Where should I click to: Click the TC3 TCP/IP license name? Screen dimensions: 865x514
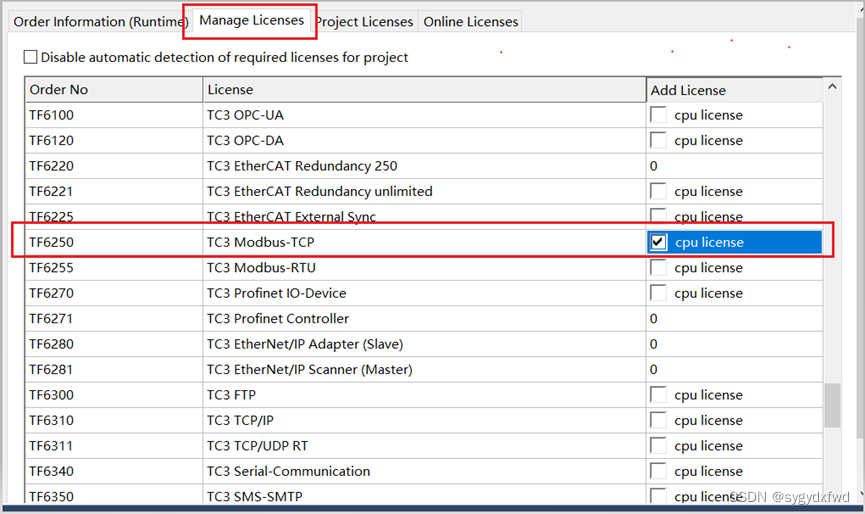coord(240,420)
